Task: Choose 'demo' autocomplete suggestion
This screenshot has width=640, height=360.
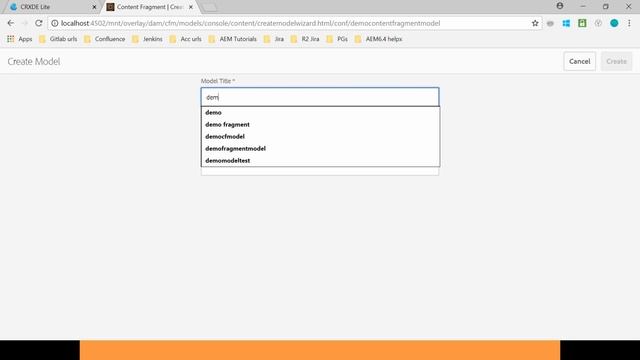Action: [320, 112]
